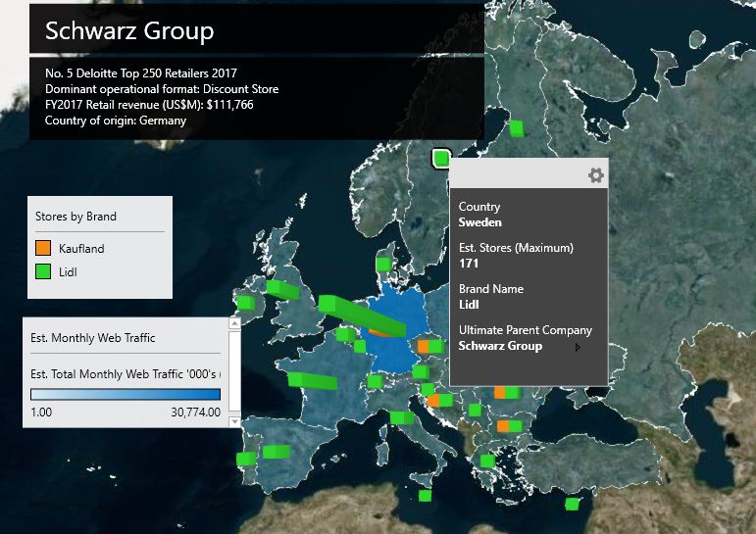Click the 171 store count in tooltip

coord(469,264)
